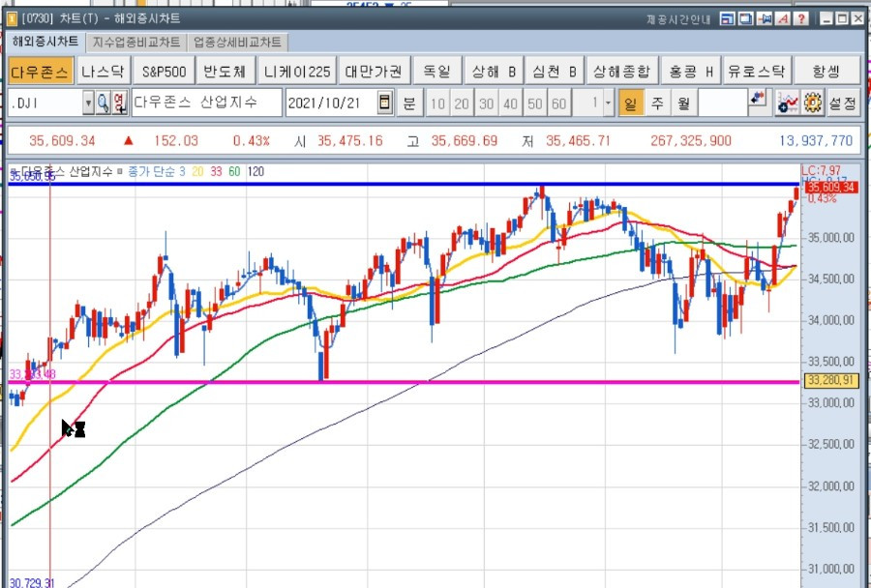Click the red font size A icon
871x588 pixels.
click(783, 19)
